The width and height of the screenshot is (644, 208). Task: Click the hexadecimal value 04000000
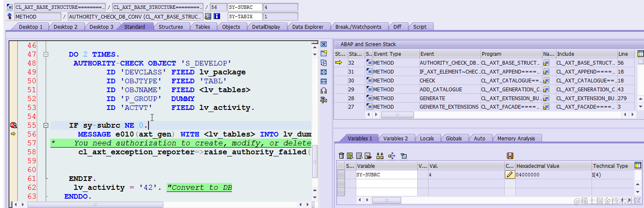click(528, 175)
